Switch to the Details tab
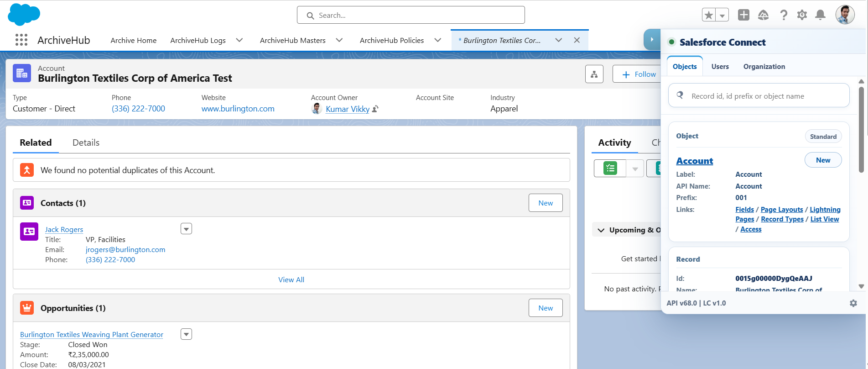 click(86, 142)
